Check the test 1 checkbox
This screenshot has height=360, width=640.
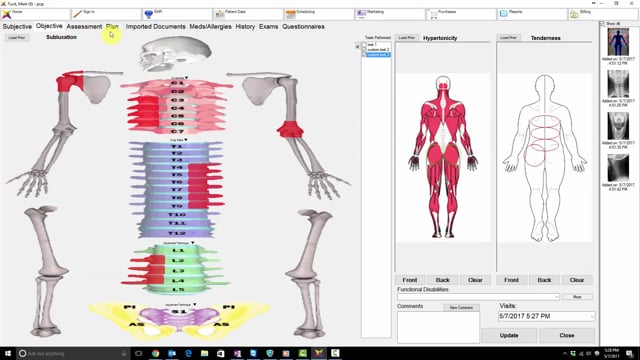(364, 44)
